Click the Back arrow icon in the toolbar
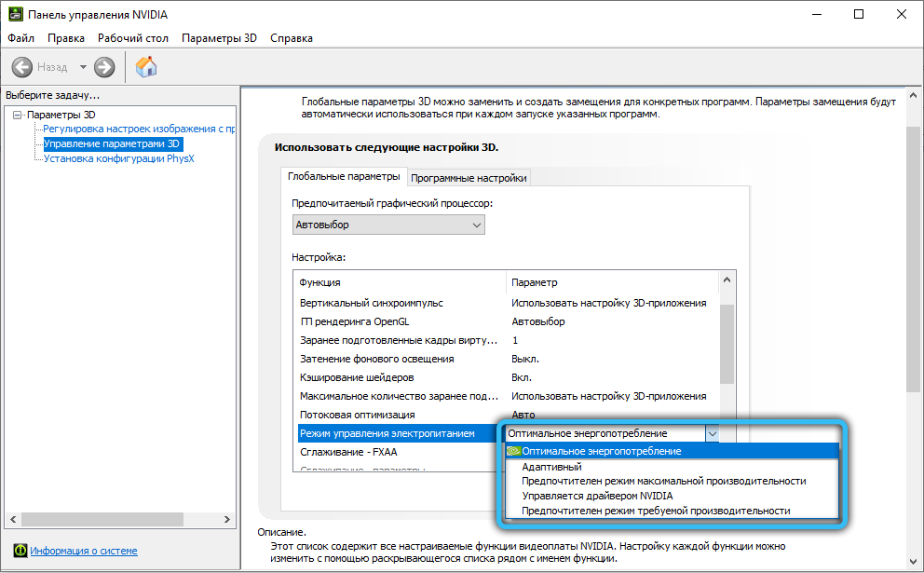Image resolution: width=924 pixels, height=573 pixels. pos(22,67)
